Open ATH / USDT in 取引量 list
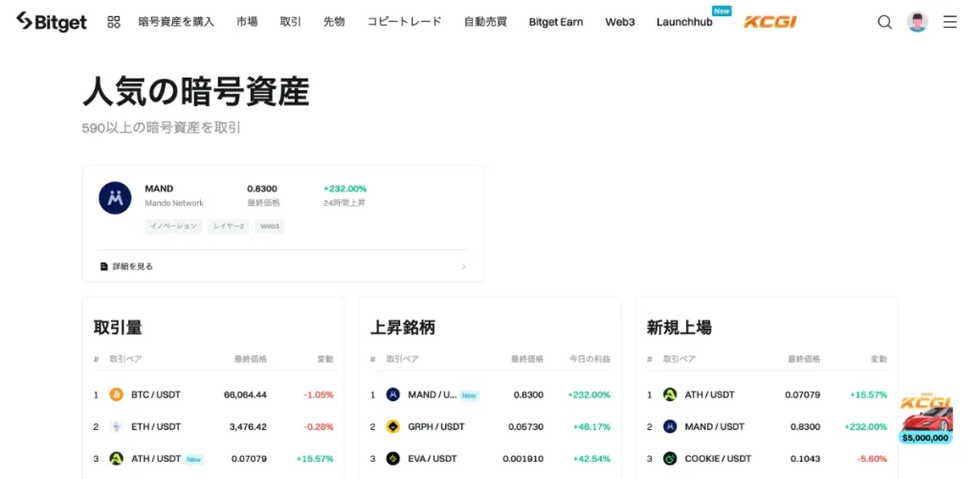The width and height of the screenshot is (980, 479). 156,458
